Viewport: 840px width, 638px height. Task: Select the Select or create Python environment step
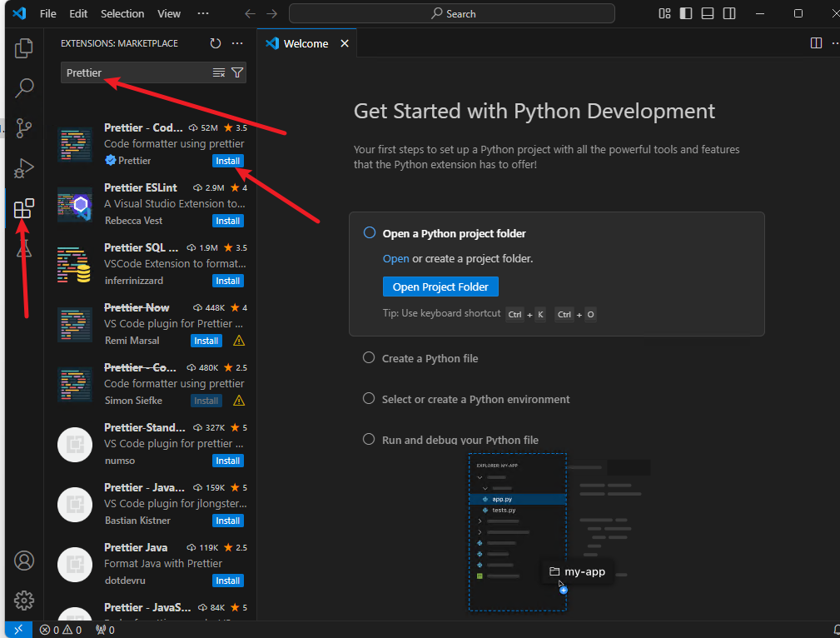point(466,399)
